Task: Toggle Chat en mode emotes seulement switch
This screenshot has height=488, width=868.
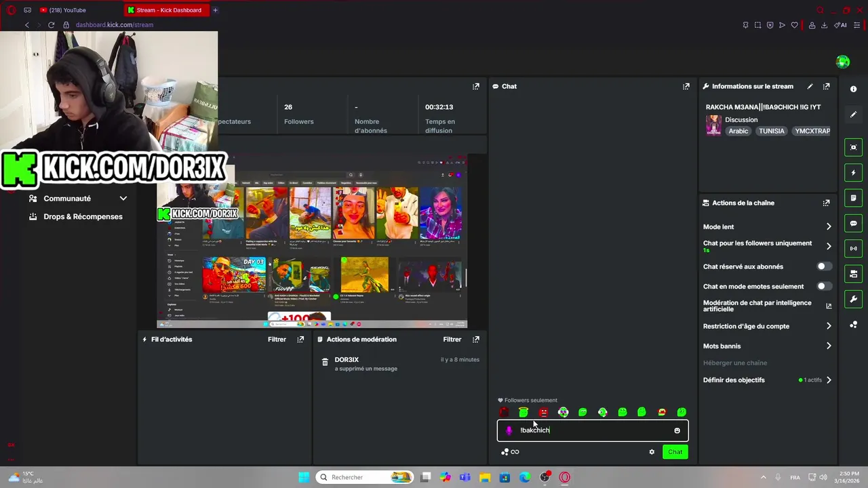Action: coord(824,286)
